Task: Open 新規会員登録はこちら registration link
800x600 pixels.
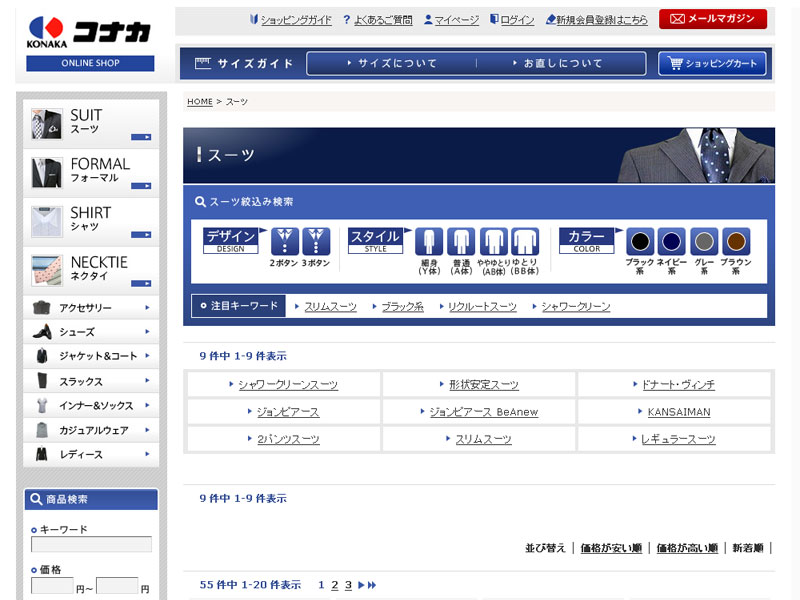Action: click(x=602, y=20)
